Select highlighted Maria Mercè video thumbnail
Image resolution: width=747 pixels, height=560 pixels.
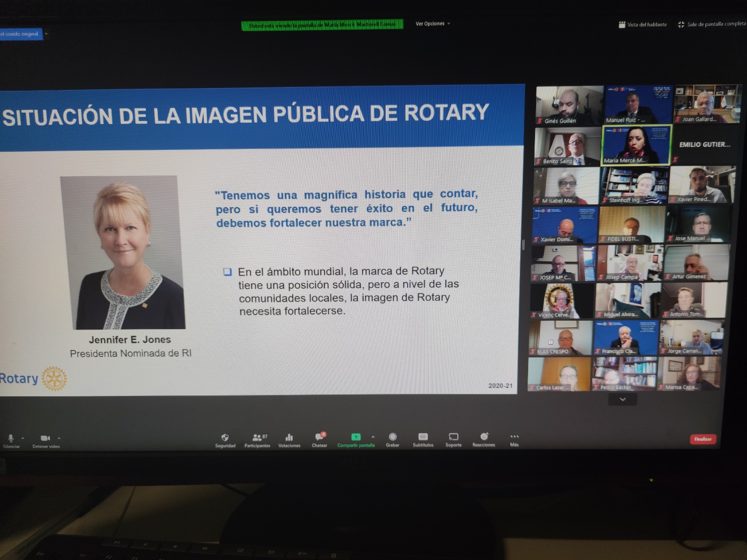pyautogui.click(x=637, y=145)
